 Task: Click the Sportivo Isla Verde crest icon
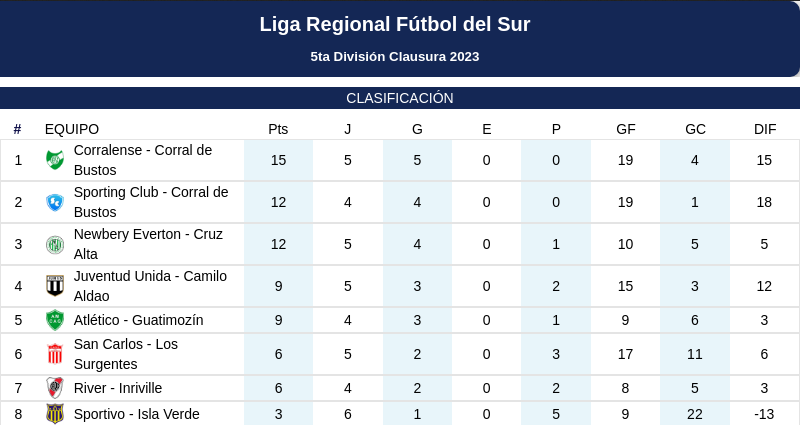(55, 414)
